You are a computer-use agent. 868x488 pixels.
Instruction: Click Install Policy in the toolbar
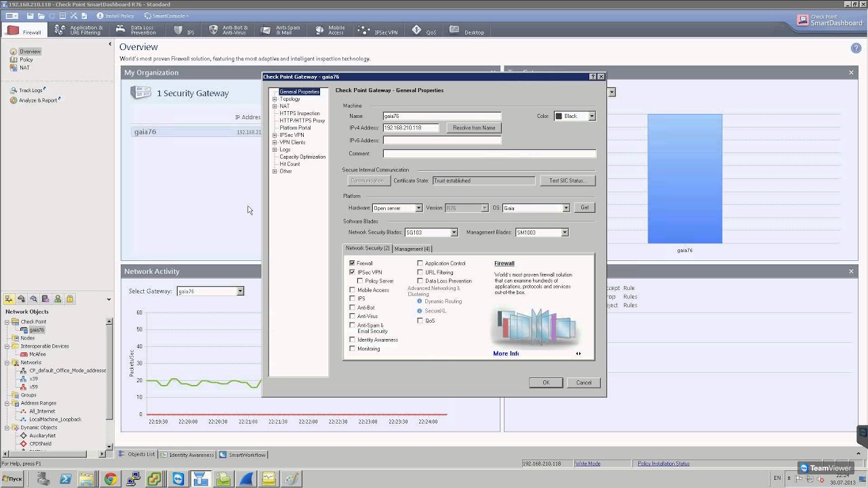click(x=115, y=16)
